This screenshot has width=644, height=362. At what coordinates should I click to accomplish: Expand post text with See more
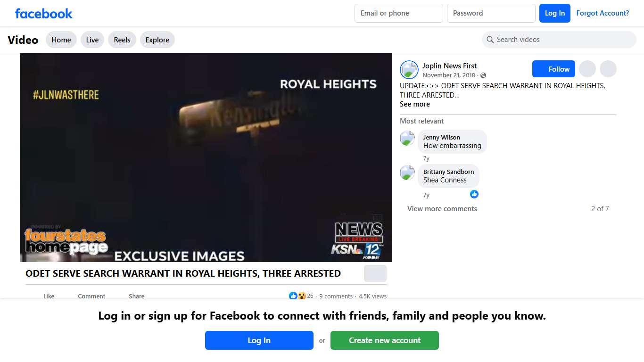415,104
